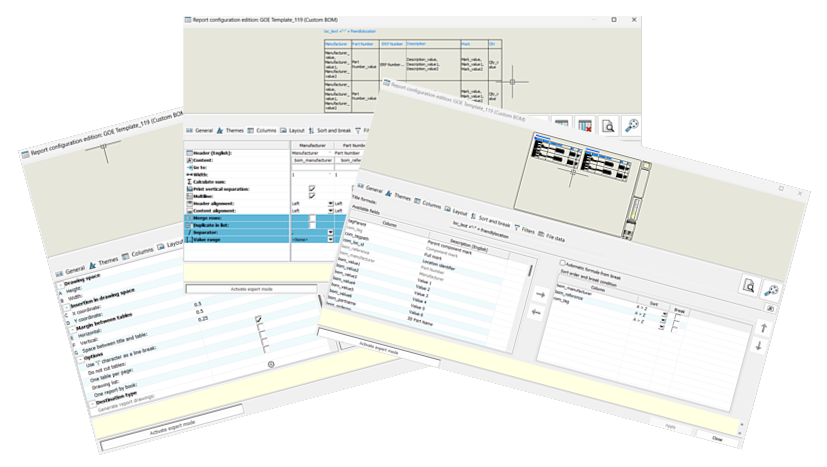The width and height of the screenshot is (827, 467).
Task: Click the Separator slash icon
Action: [x=189, y=232]
